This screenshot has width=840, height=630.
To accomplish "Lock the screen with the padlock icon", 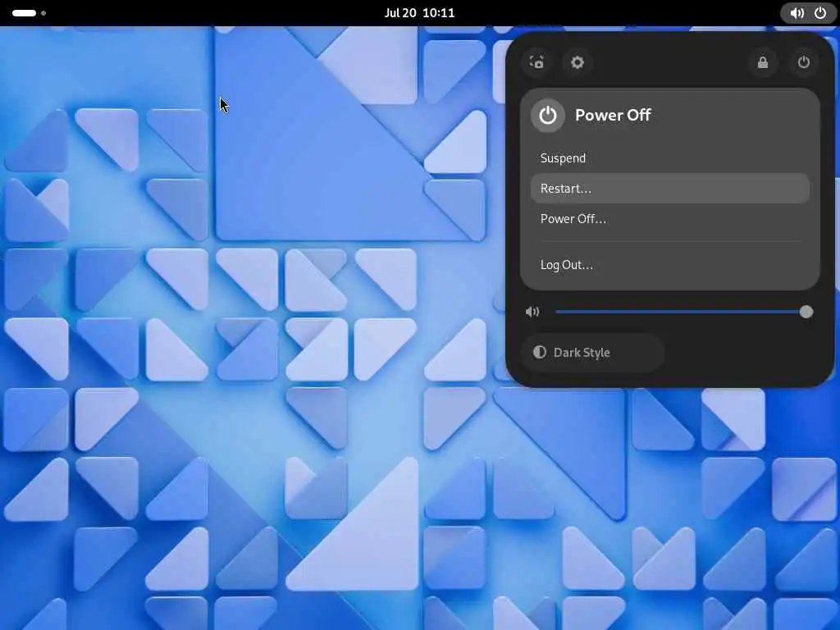I will pos(763,62).
